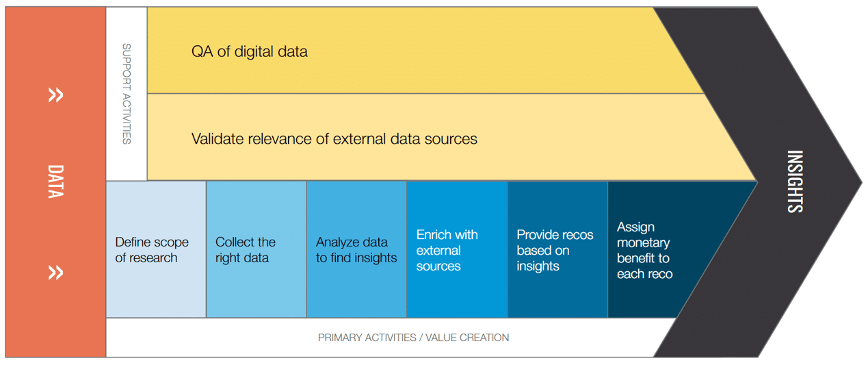Click the INSIGHTS text label
868x365 pixels.
[794, 181]
